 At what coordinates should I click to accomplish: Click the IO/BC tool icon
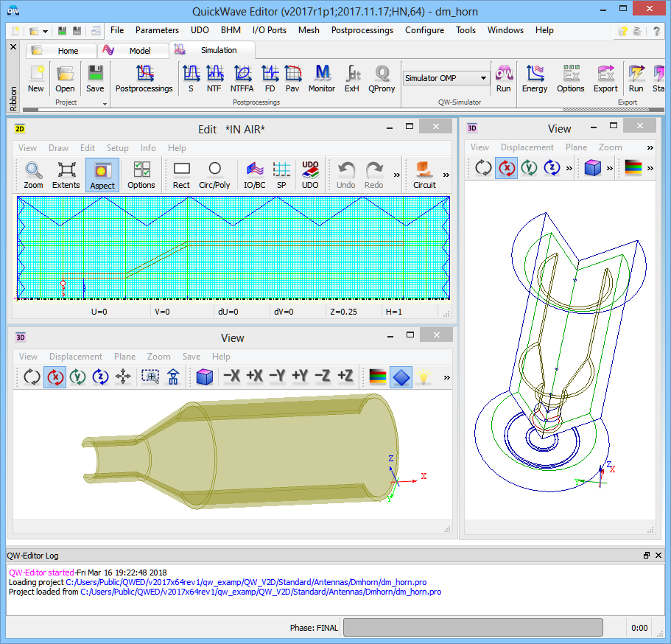pos(254,175)
